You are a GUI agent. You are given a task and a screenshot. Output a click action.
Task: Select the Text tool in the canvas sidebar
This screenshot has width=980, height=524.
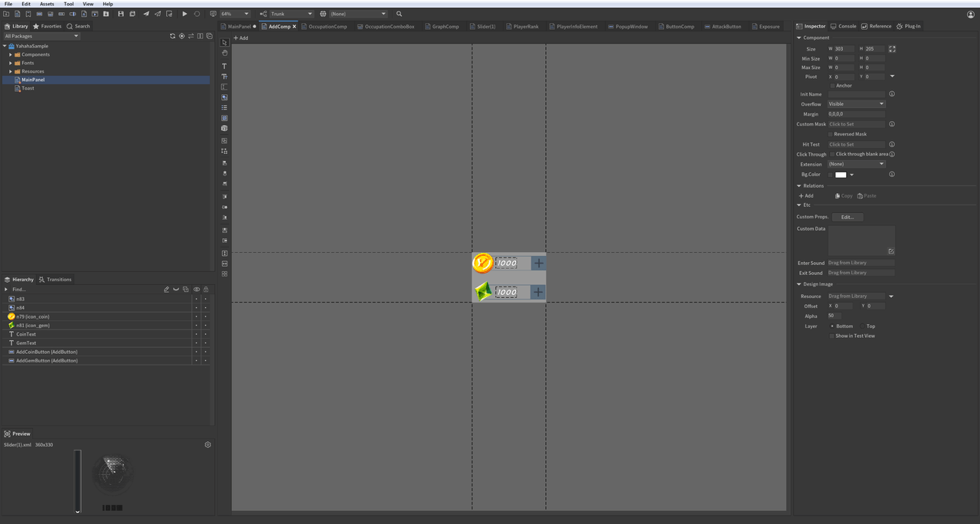[x=224, y=66]
